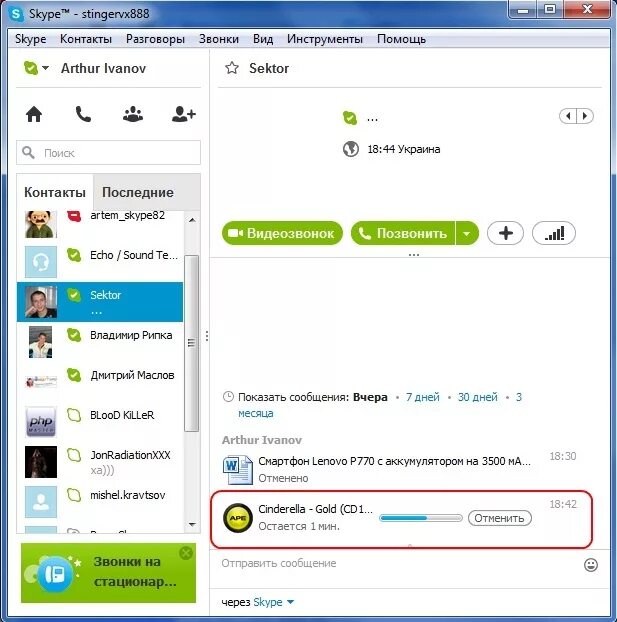Open the phone dial pad icon
This screenshot has width=617, height=622.
83,114
